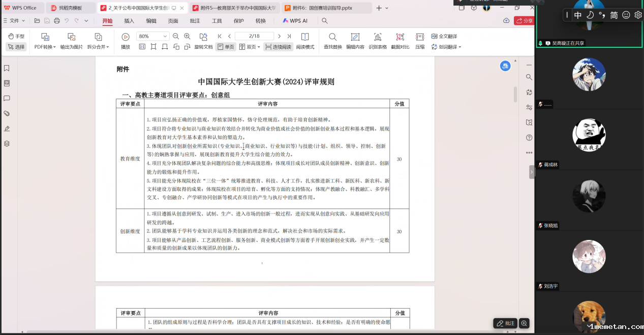Click the 播放 (play) slideshow icon

pos(126,37)
